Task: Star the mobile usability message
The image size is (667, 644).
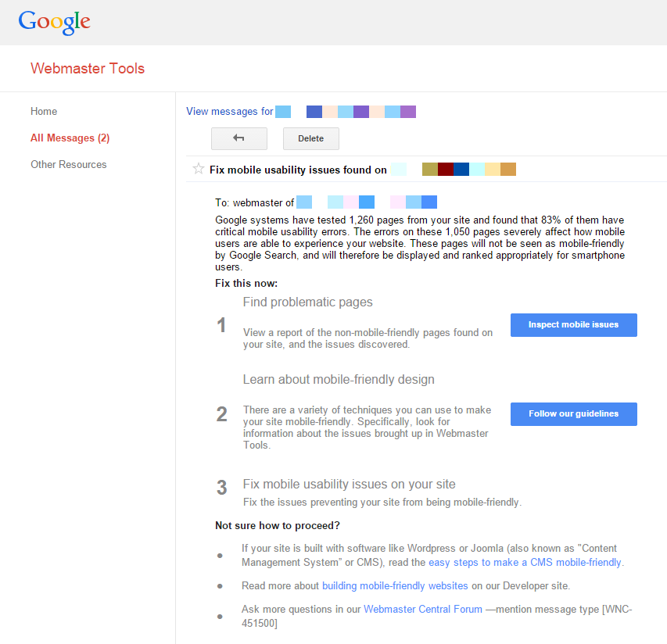Action: (199, 169)
